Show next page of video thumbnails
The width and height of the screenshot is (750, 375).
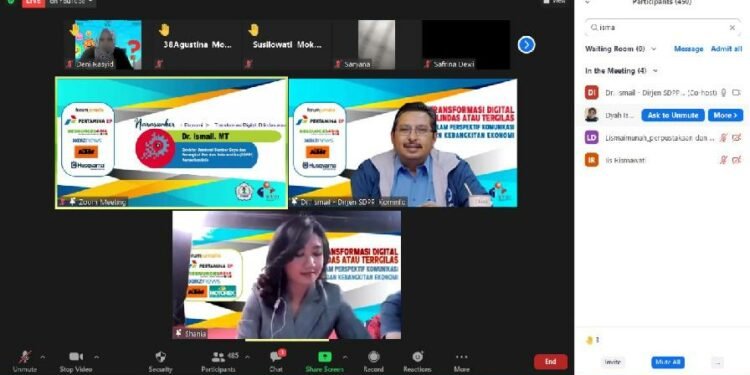click(x=526, y=45)
